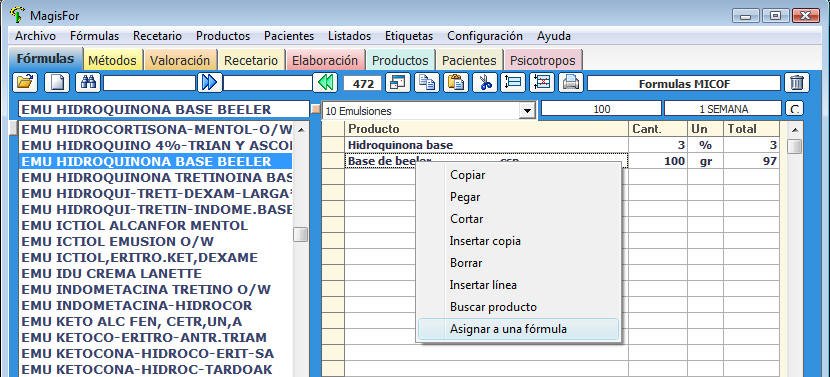
Task: Click the blue forward double-arrow icon
Action: [210, 83]
